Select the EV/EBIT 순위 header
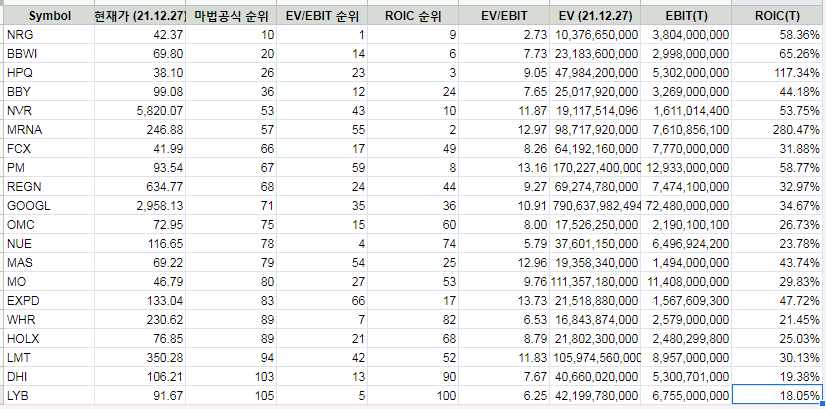This screenshot has height=409, width=826. click(322, 16)
